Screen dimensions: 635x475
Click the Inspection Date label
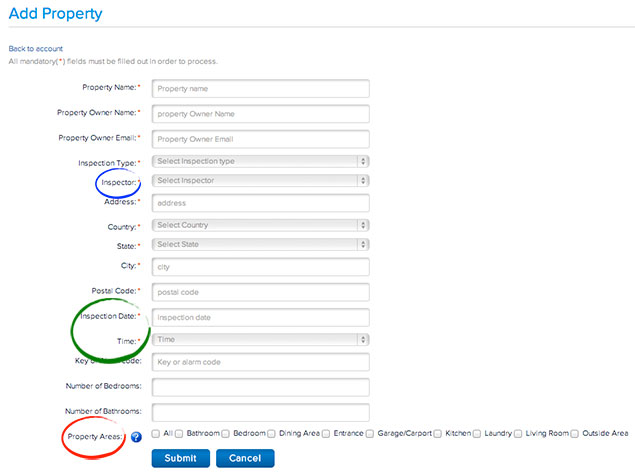point(108,316)
